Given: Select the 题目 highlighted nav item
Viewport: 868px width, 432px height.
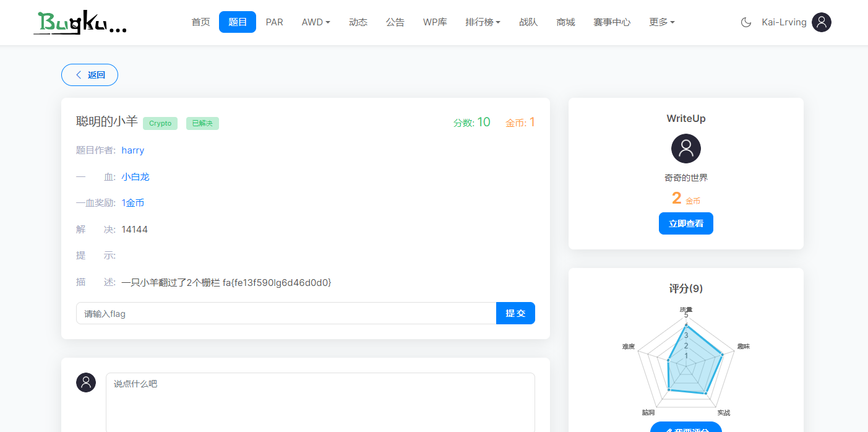Looking at the screenshot, I should pos(237,22).
